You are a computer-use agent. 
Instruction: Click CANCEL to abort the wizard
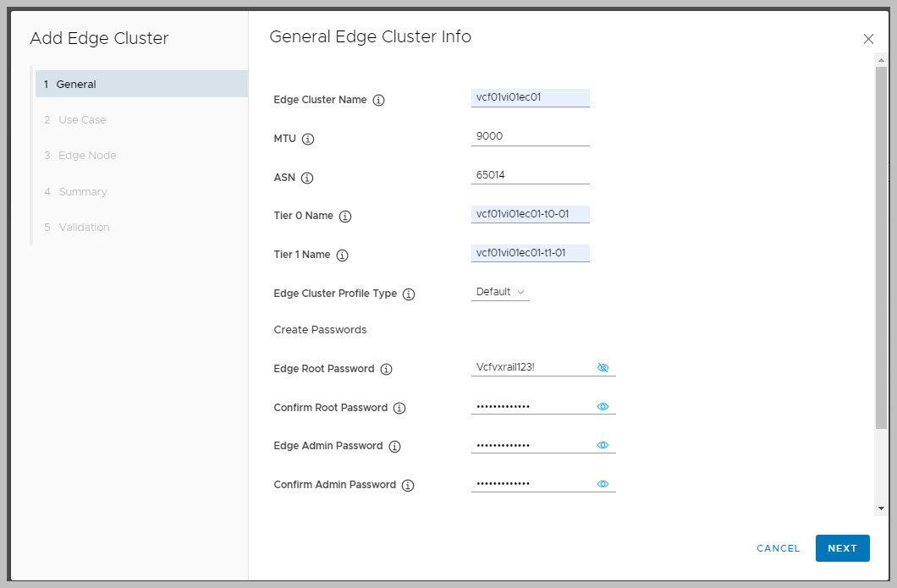click(x=778, y=548)
